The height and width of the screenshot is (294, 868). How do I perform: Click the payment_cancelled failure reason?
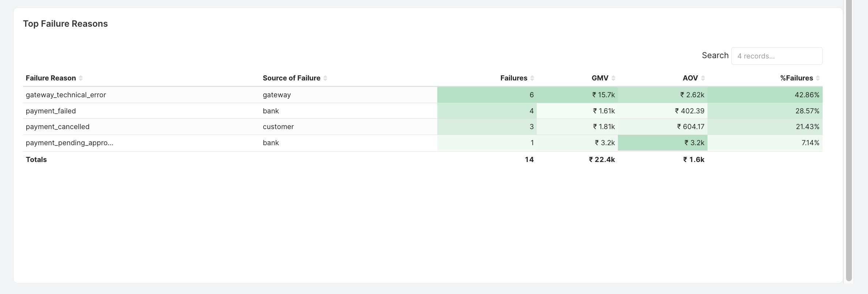point(57,127)
